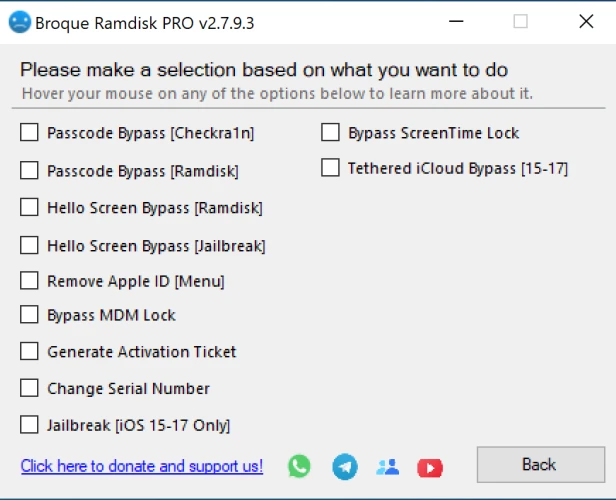Go back with the Back button
616x500 pixels.
click(541, 464)
